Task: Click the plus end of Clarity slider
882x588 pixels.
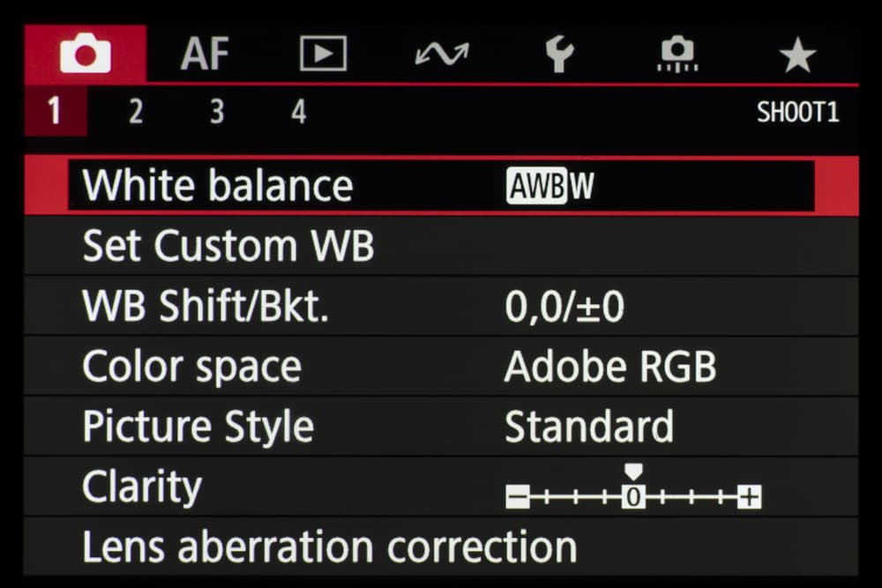Action: pos(749,497)
